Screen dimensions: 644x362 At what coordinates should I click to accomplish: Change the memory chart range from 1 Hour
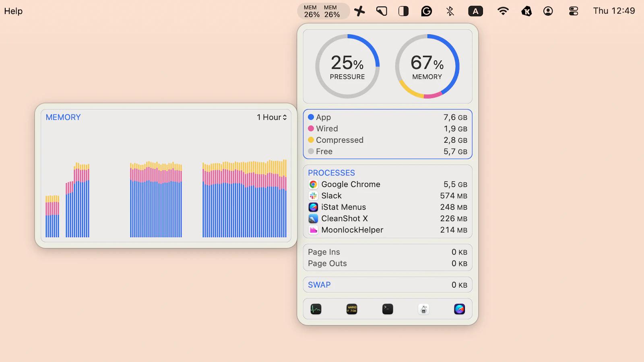pyautogui.click(x=271, y=117)
